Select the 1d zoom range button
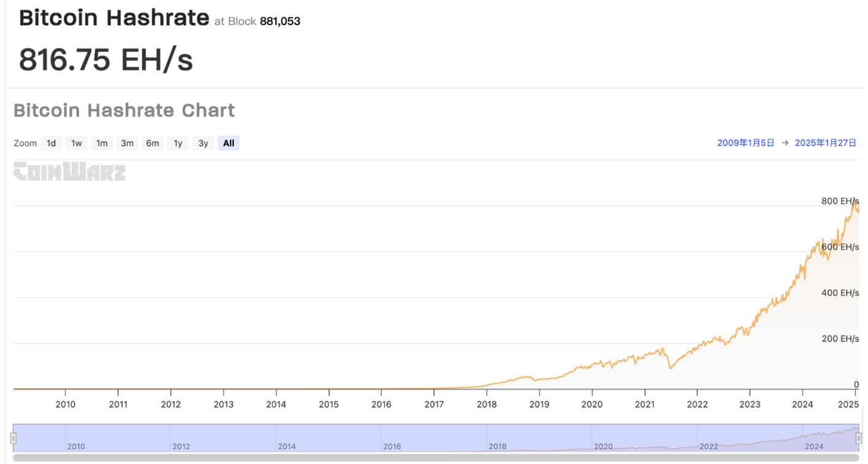868x464 pixels. pyautogui.click(x=52, y=143)
